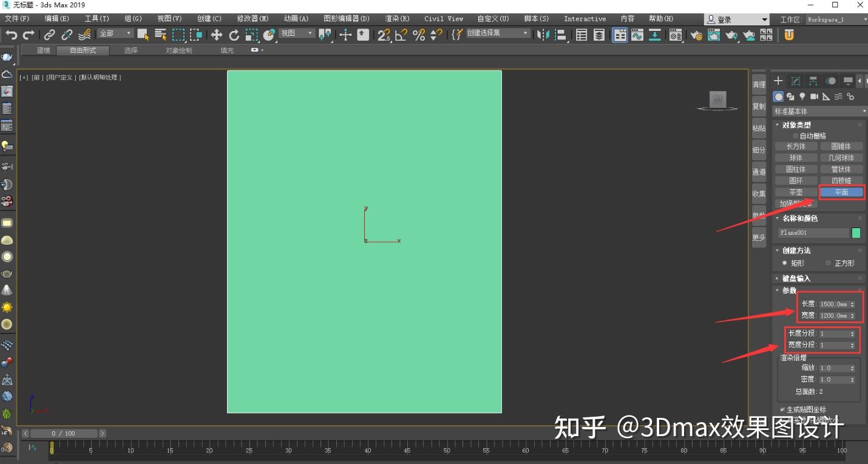Image resolution: width=868 pixels, height=464 pixels.
Task: Click the 茶壶 primitive button
Action: 796,192
